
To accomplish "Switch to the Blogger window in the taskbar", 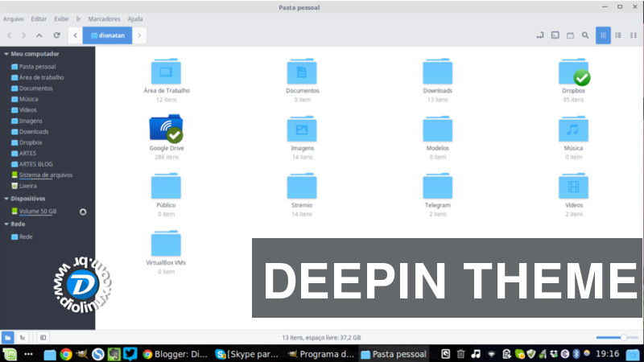I will tap(175, 354).
